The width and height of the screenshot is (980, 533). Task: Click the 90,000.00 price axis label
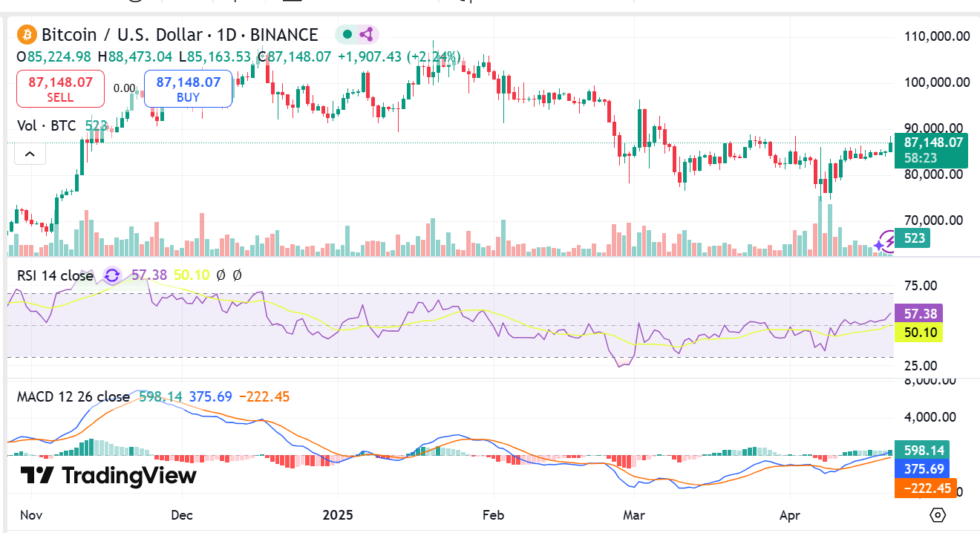click(932, 128)
